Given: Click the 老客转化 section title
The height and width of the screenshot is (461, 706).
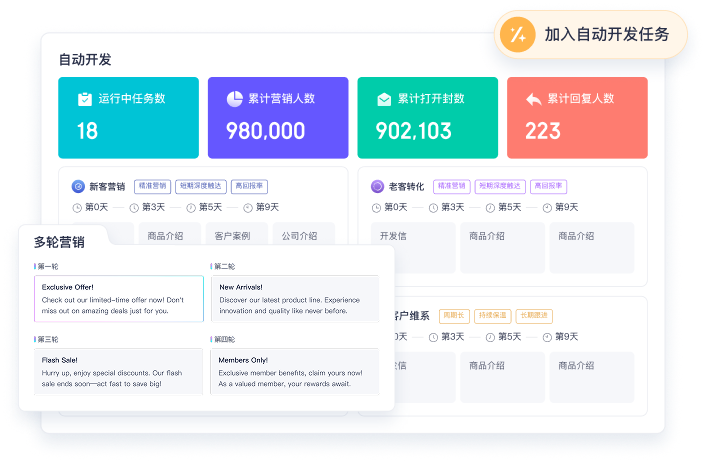Looking at the screenshot, I should [406, 186].
